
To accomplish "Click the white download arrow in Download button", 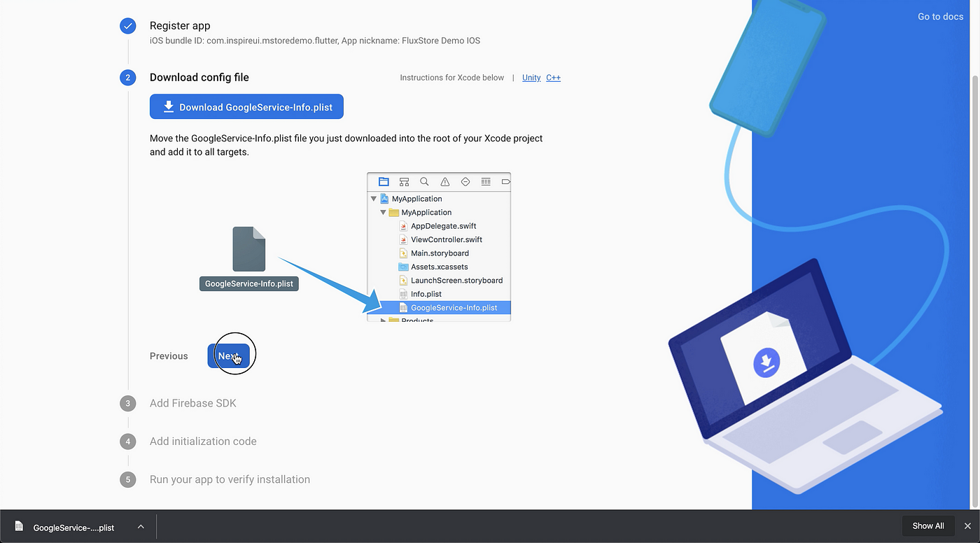I will pyautogui.click(x=168, y=107).
